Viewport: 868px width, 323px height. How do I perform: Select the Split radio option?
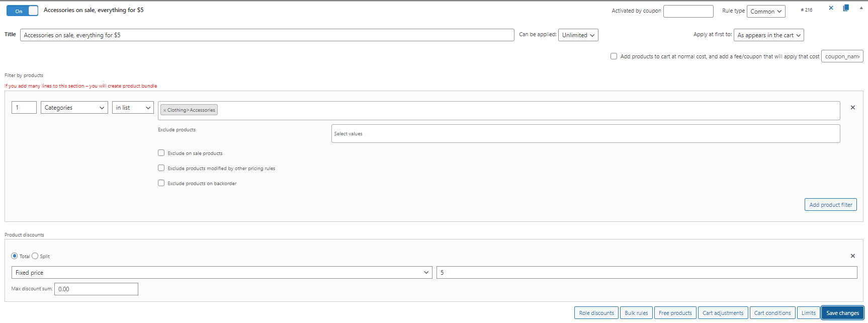point(35,256)
